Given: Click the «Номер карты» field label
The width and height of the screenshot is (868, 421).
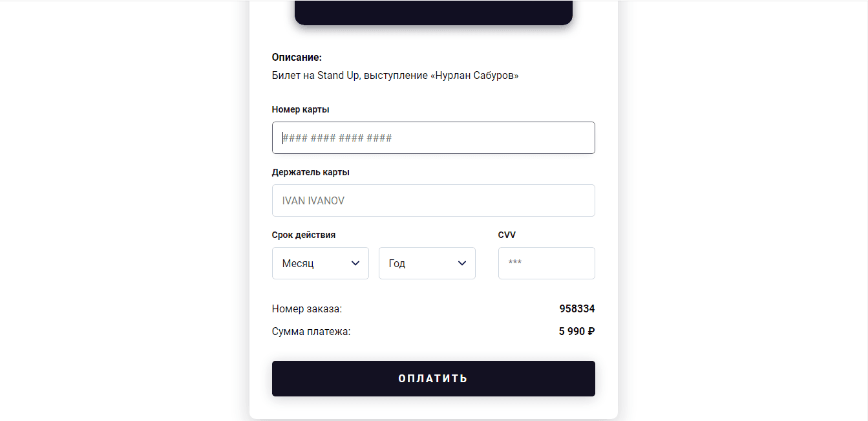Looking at the screenshot, I should tap(301, 109).
